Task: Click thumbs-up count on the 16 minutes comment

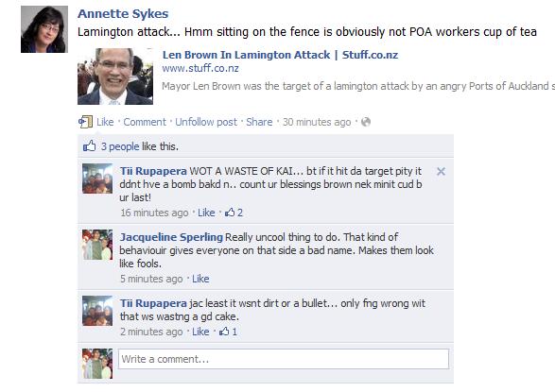Action: tap(234, 213)
